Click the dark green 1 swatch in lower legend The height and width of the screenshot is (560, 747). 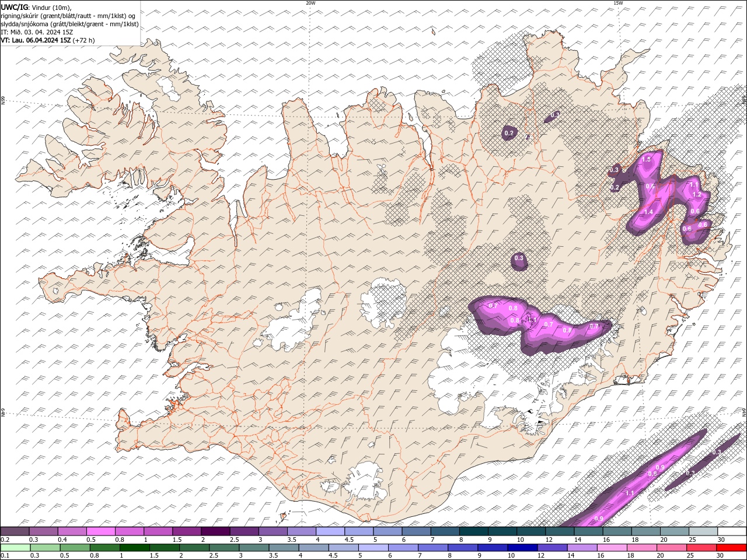135,548
